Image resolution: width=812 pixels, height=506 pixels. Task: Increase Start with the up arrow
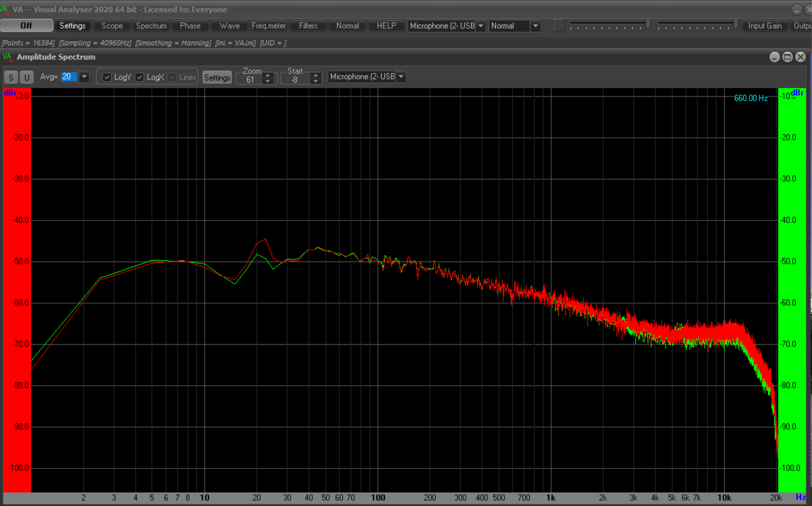tap(315, 75)
